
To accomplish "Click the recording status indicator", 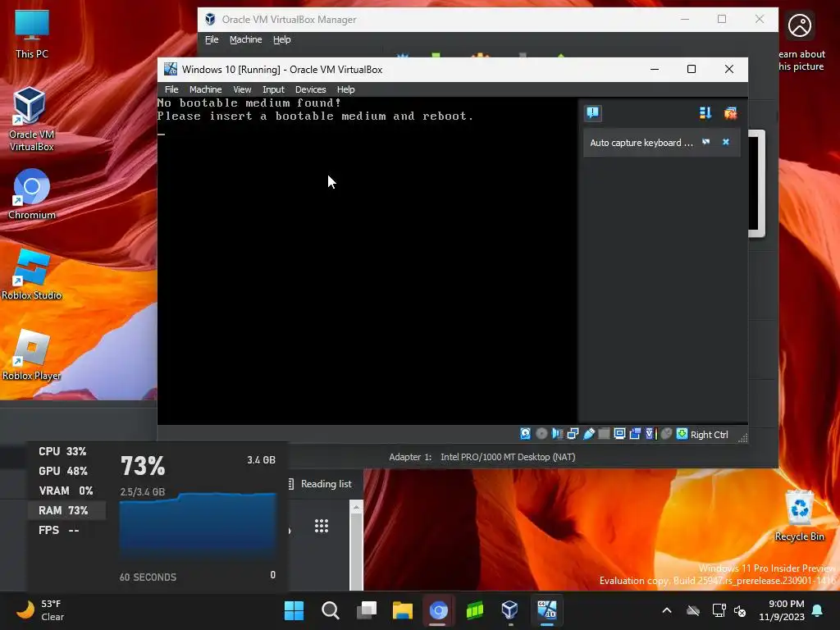I will (636, 434).
